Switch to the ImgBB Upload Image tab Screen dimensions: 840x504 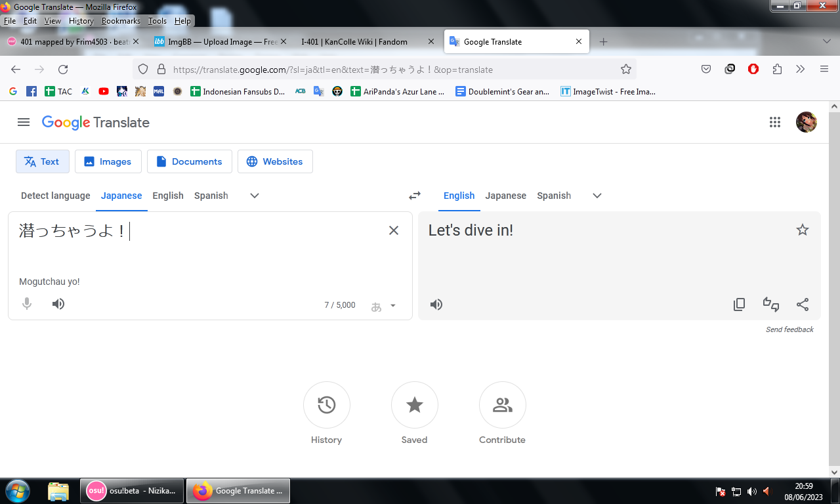(220, 41)
